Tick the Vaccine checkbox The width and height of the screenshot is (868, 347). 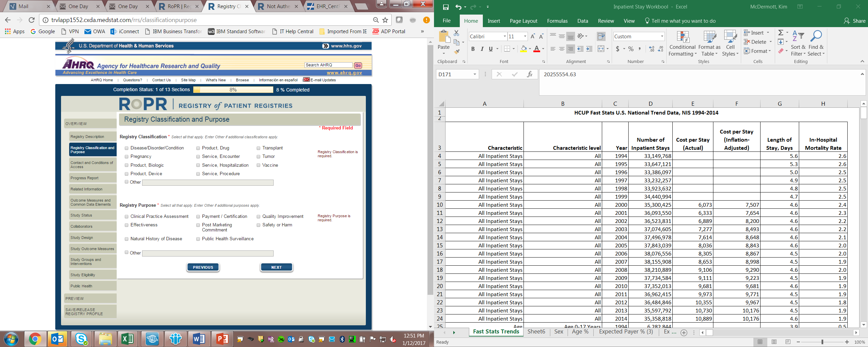pos(258,165)
